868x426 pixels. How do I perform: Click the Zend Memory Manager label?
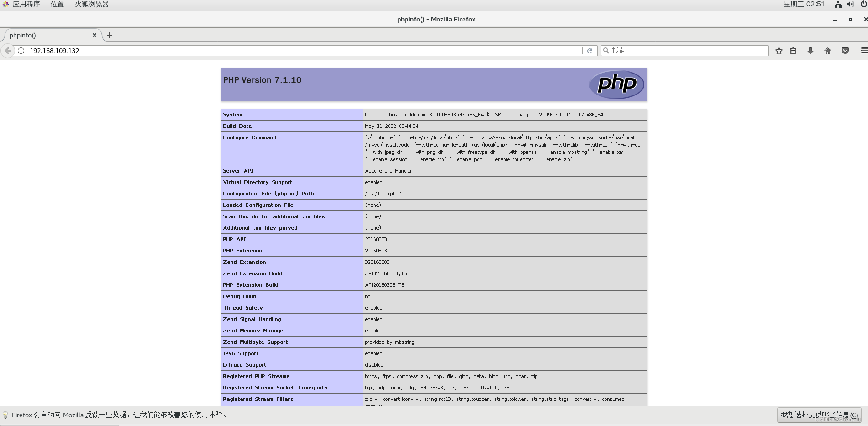[x=254, y=331]
